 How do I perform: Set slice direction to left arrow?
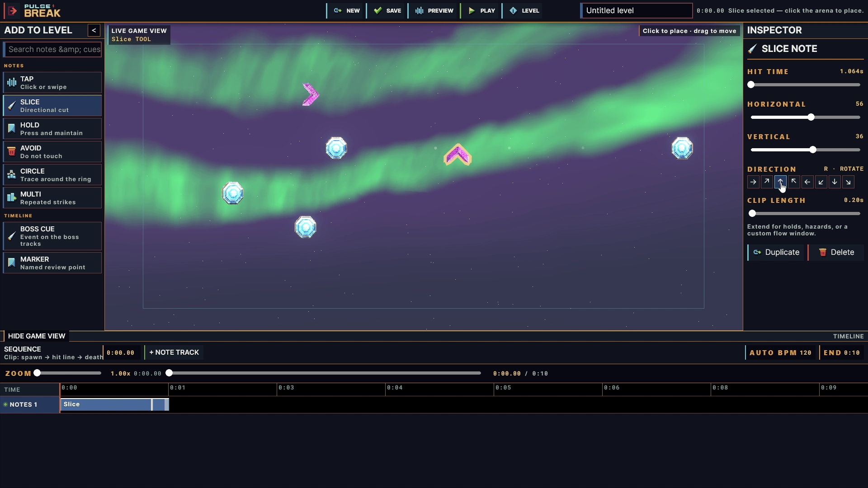tap(807, 182)
